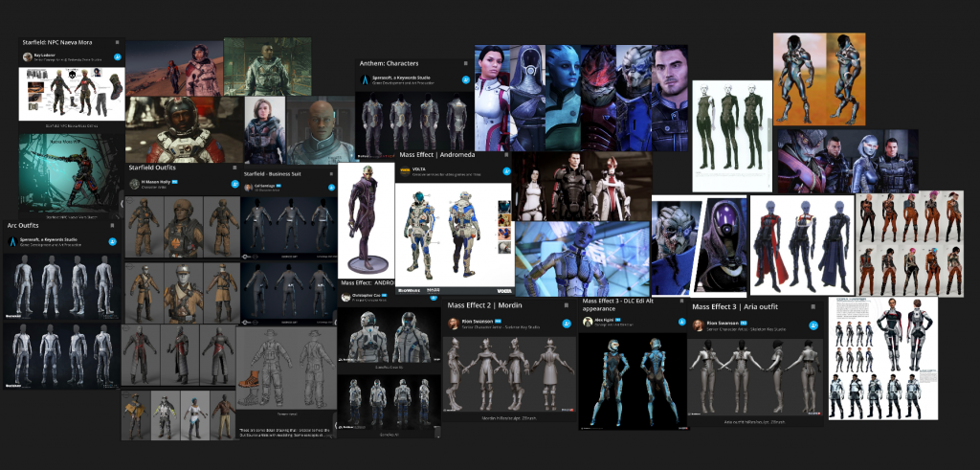Click Sperasoft logo avatar on Anthem: Characters card

pyautogui.click(x=367, y=80)
